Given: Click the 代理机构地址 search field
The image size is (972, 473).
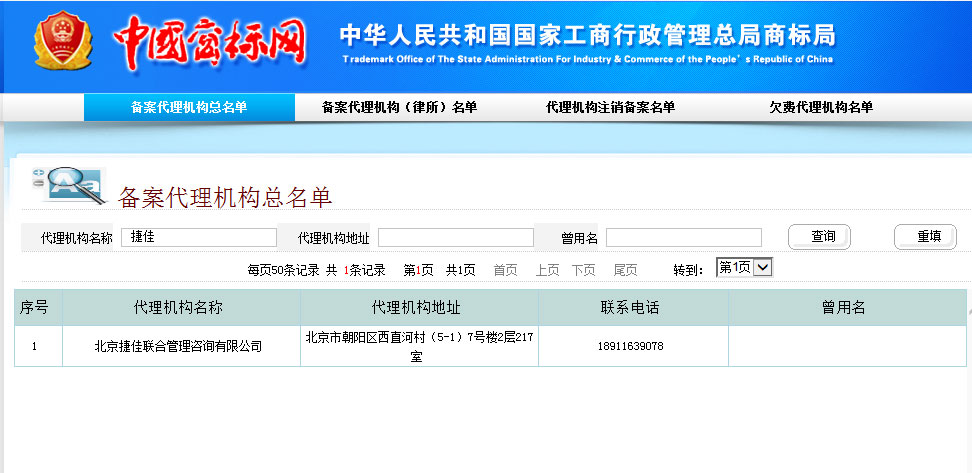Looking at the screenshot, I should 456,237.
